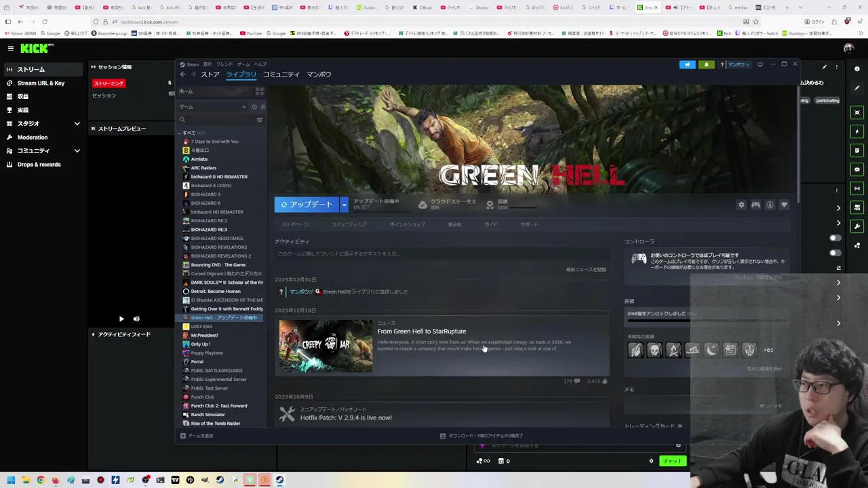
Task: Open the ガイド link for Green Hell
Action: [490, 224]
